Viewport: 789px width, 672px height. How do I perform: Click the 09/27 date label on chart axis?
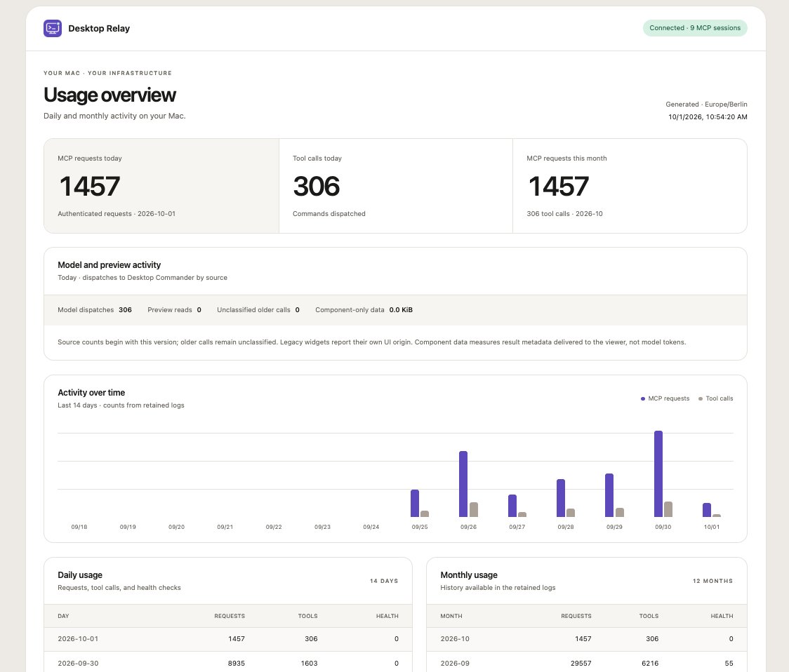517,527
